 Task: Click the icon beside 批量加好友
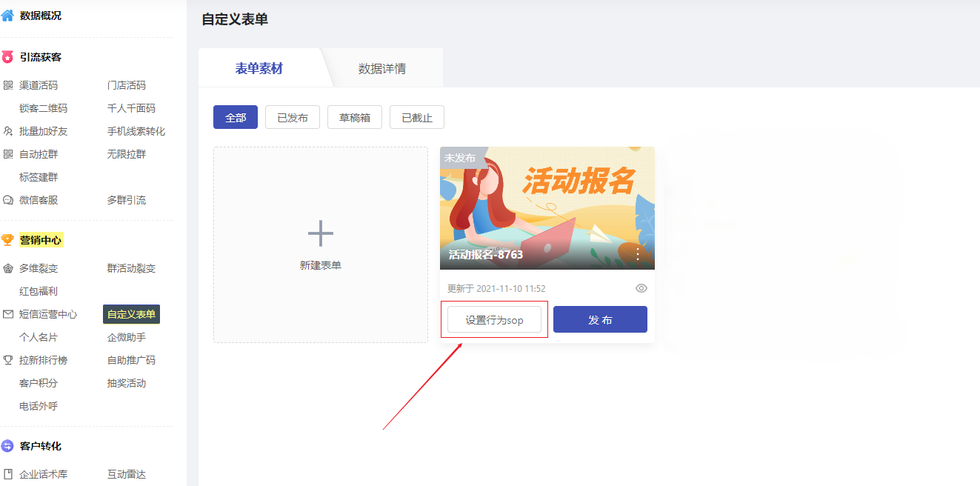(x=8, y=131)
